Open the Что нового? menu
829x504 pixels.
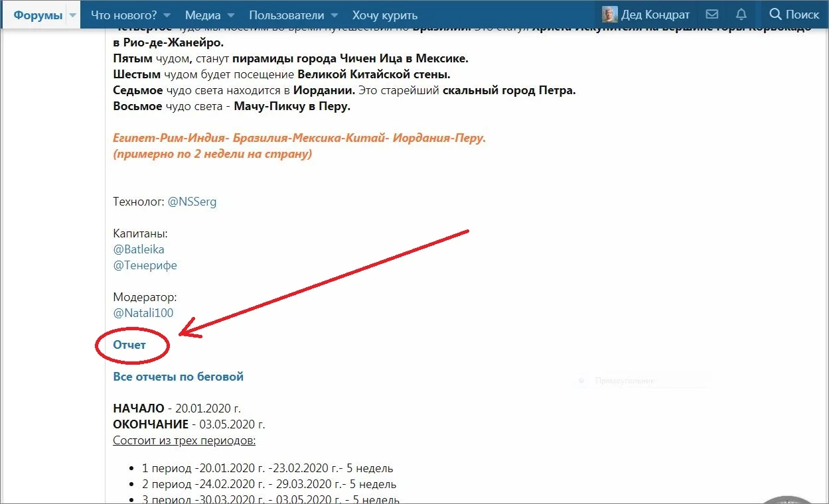coord(124,15)
